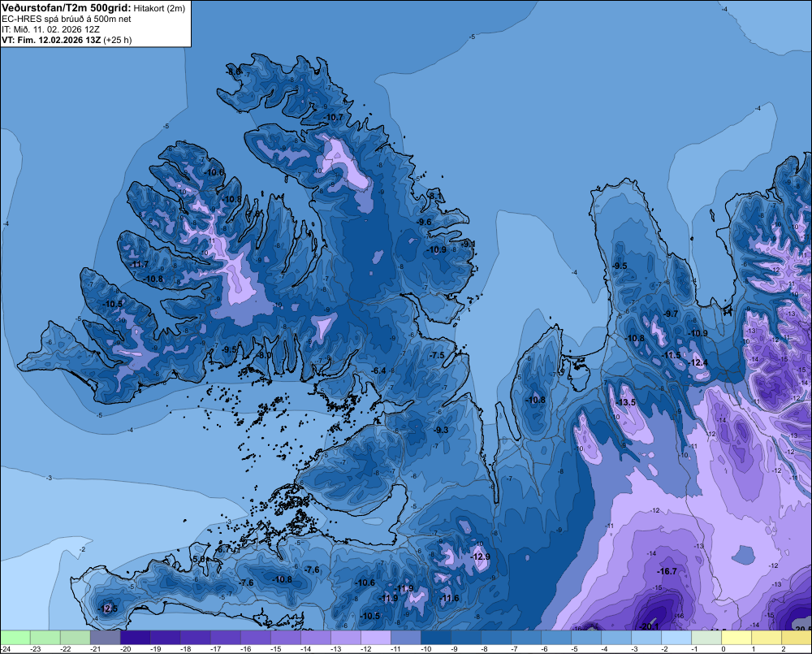Select legend swatch between -10 and -9
This screenshot has height=654, width=812.
point(435,638)
